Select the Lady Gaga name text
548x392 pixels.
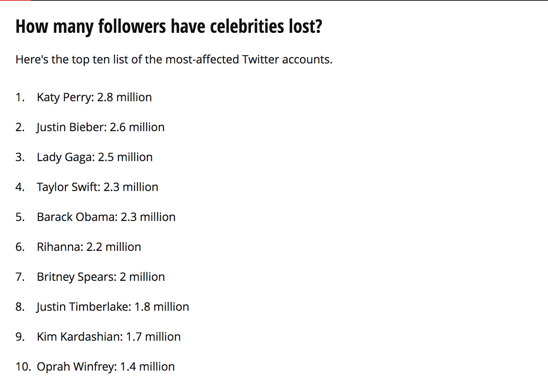(65, 157)
